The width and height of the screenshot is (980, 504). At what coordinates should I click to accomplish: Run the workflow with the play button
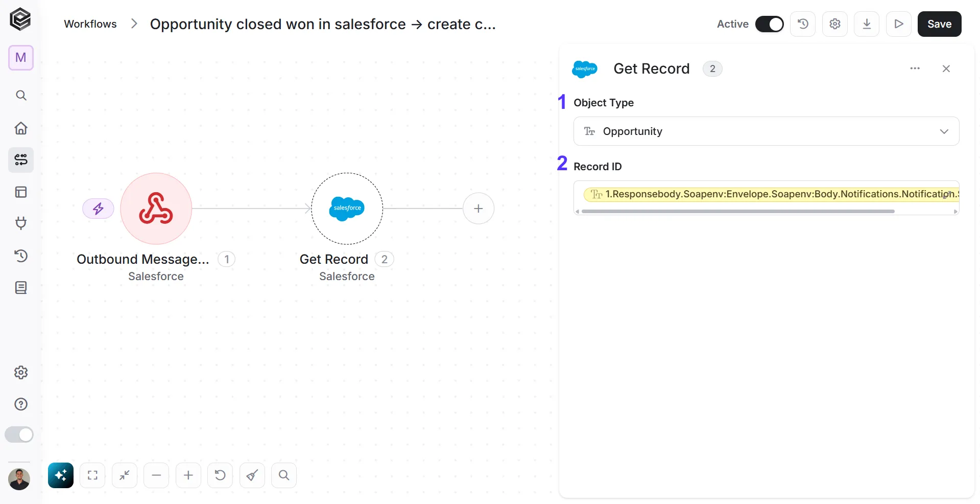tap(899, 24)
